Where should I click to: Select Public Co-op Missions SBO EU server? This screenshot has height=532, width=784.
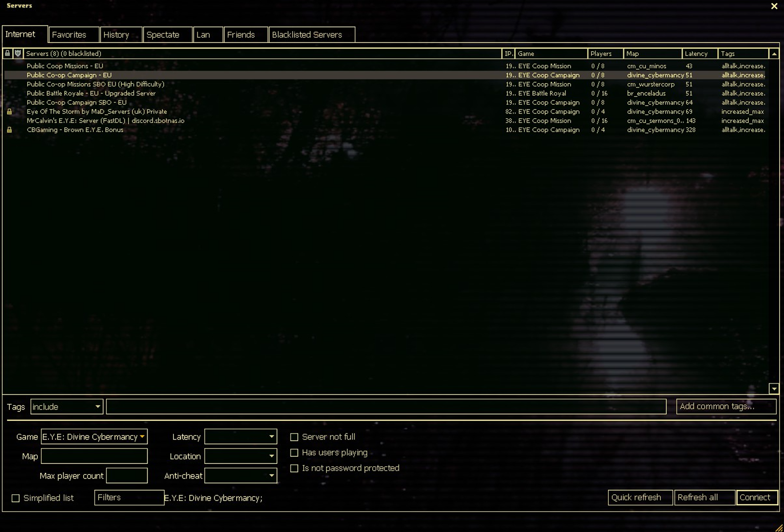tap(385, 84)
